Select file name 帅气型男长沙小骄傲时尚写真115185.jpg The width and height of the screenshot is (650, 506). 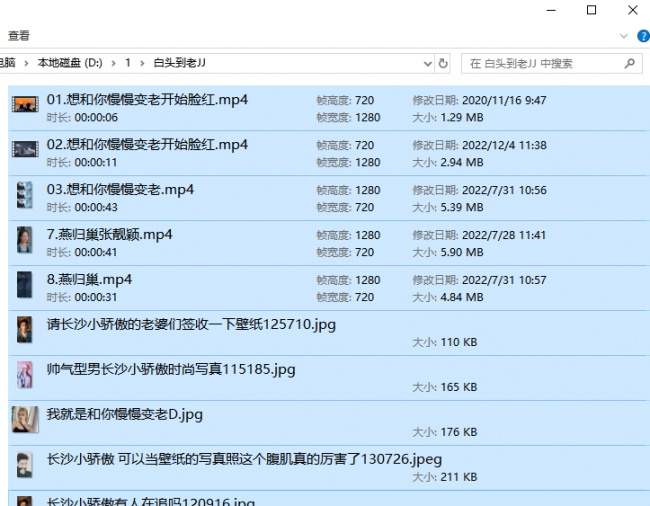pos(171,370)
